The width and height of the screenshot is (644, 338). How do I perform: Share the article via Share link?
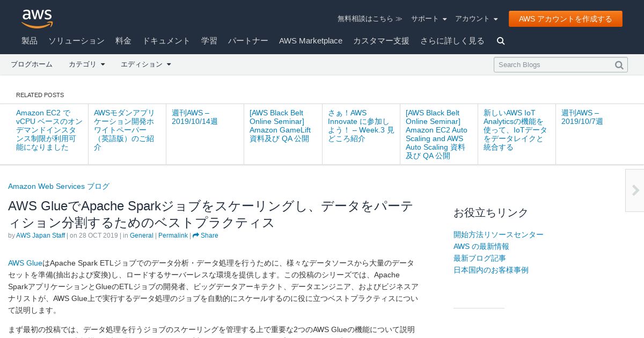pyautogui.click(x=206, y=236)
